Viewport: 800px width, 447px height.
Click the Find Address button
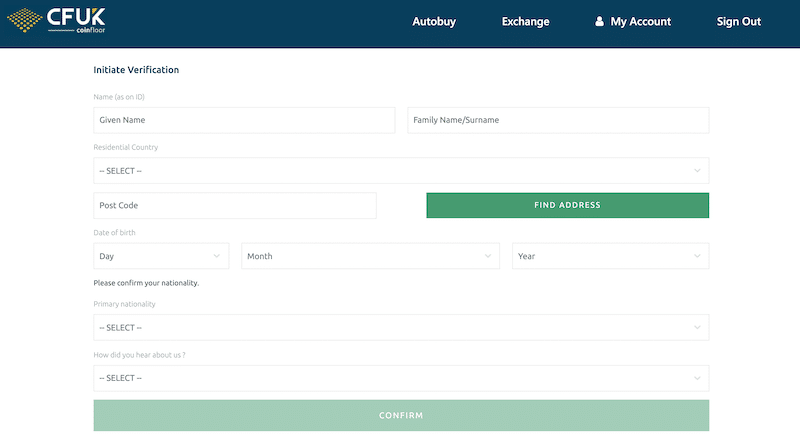tap(567, 205)
